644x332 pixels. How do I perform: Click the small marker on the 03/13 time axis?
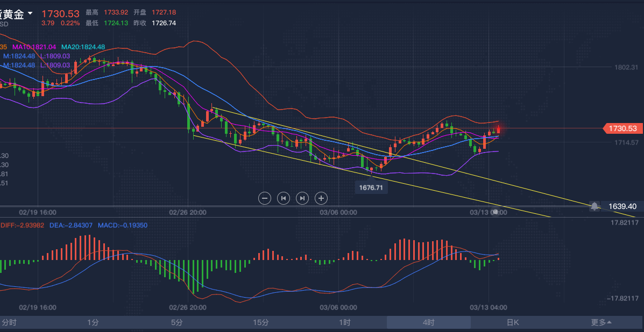point(496,212)
